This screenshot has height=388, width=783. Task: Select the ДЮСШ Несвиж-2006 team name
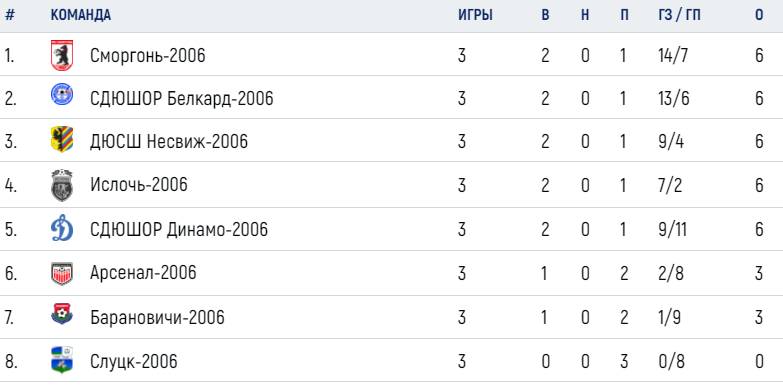coord(169,141)
